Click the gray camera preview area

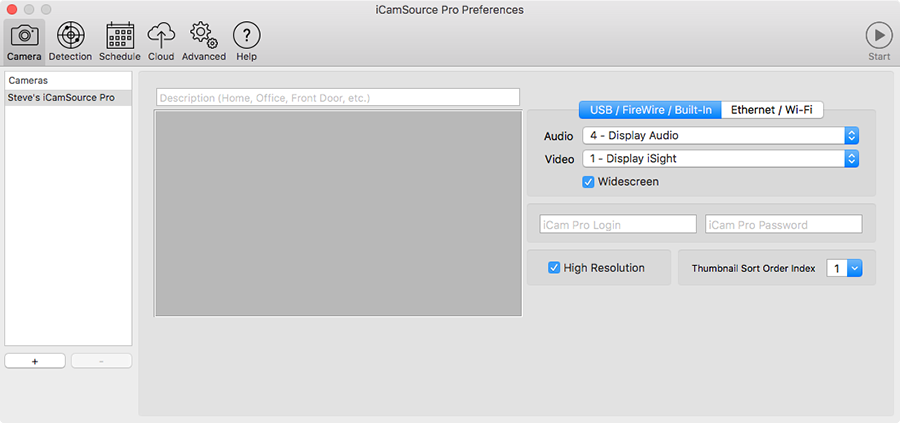click(338, 214)
